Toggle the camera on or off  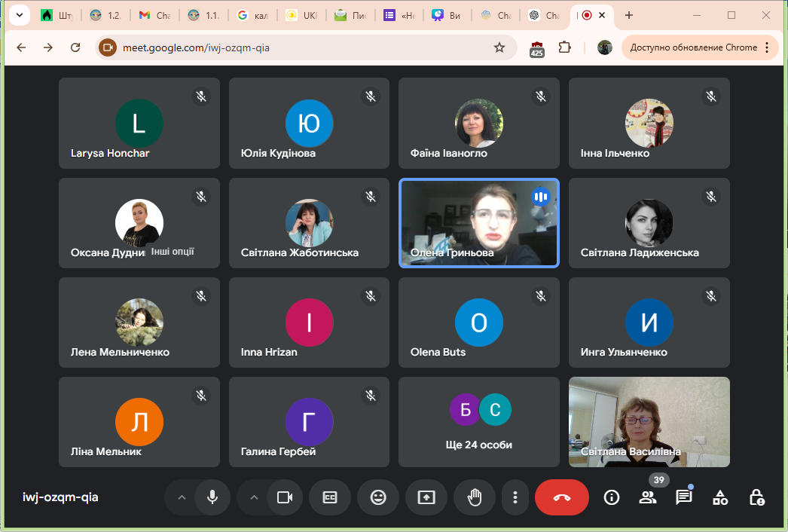285,497
